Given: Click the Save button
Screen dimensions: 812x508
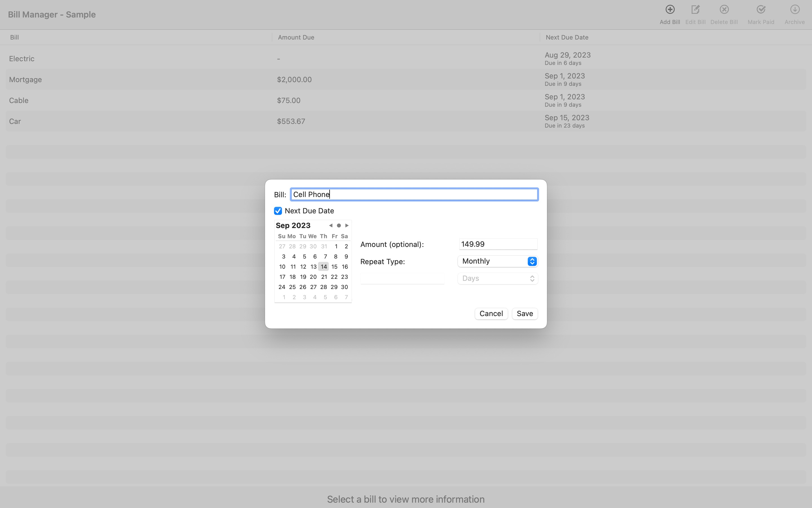Looking at the screenshot, I should click(x=525, y=314).
